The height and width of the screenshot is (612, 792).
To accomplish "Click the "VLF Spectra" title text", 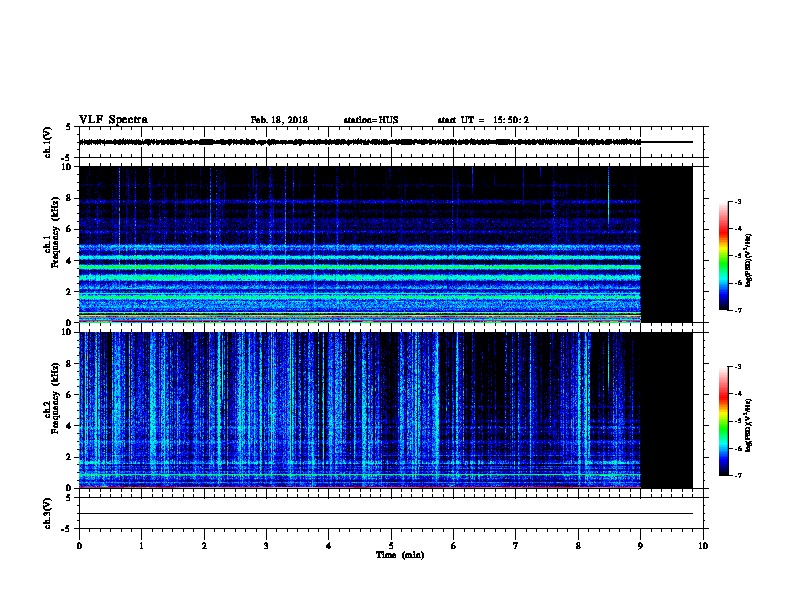I will point(113,120).
